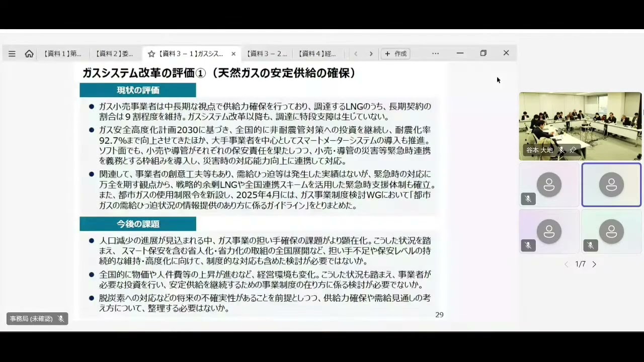Open the hamburger menu in PDF viewer
Image resolution: width=644 pixels, height=362 pixels.
point(12,54)
